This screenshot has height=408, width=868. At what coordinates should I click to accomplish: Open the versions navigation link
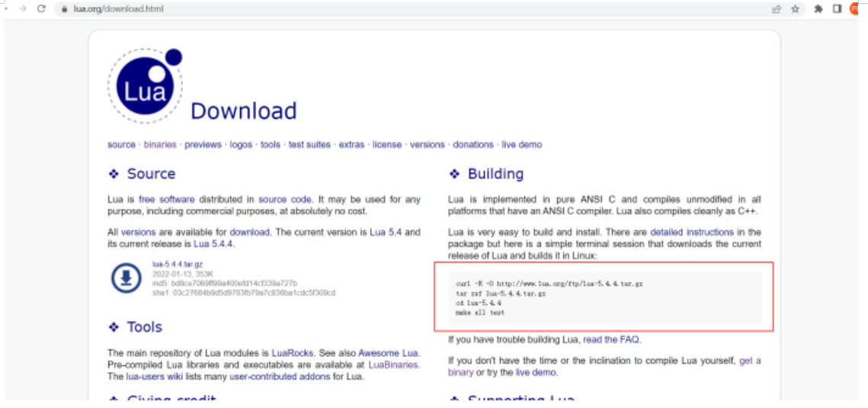click(428, 144)
